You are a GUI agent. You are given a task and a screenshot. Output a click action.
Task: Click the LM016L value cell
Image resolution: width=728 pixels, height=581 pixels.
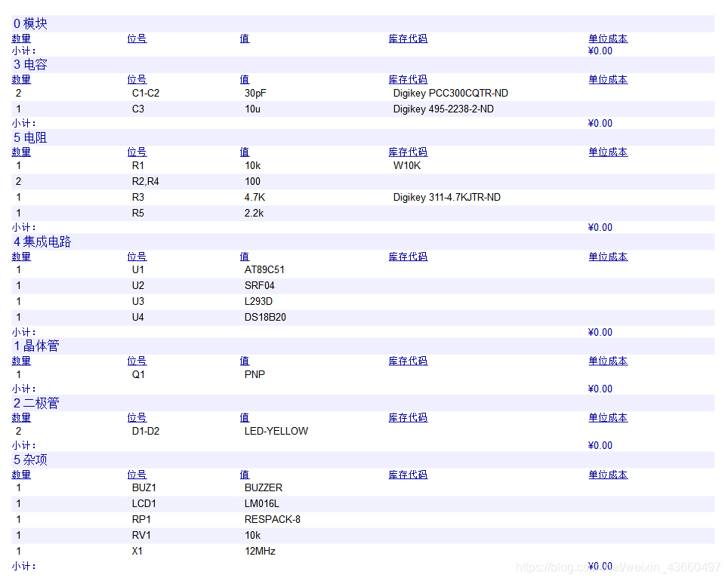(x=262, y=503)
